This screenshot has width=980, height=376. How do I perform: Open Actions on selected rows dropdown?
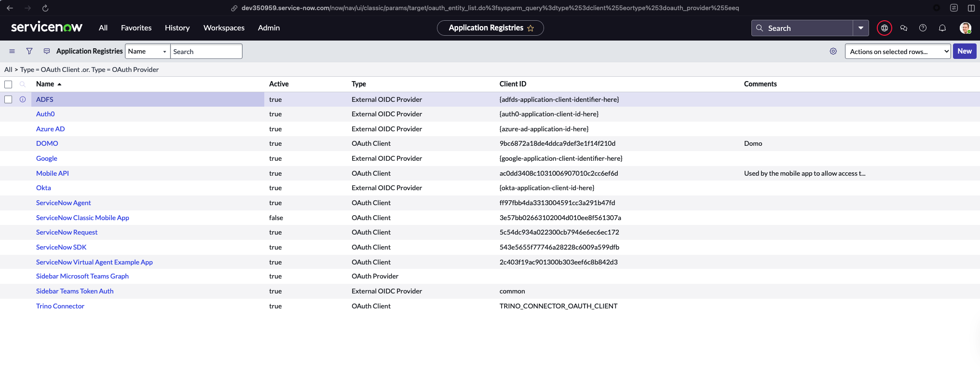point(898,51)
